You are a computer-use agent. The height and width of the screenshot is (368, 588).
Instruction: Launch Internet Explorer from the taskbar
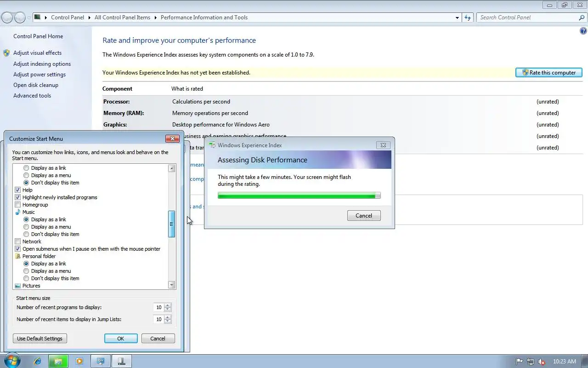coord(38,362)
